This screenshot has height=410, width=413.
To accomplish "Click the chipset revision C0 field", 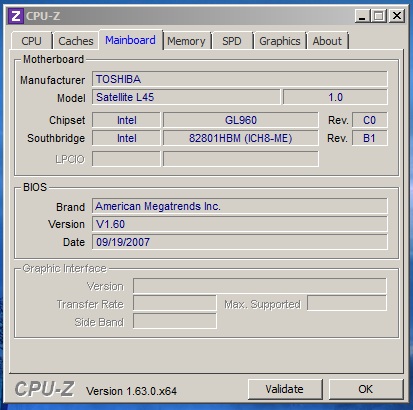I will 370,120.
